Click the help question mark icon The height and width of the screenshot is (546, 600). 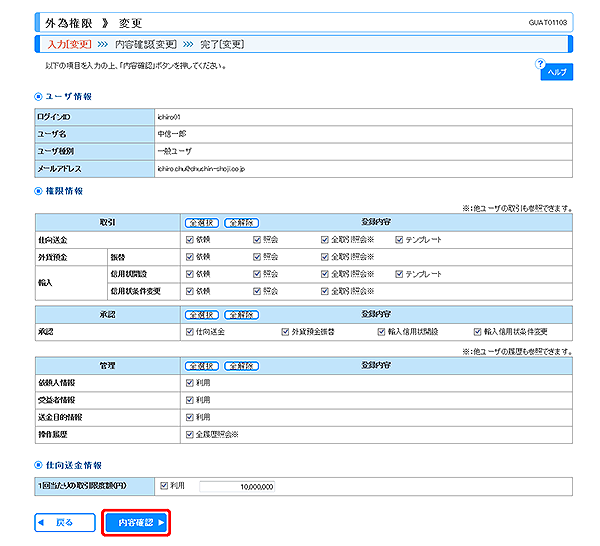tap(540, 64)
